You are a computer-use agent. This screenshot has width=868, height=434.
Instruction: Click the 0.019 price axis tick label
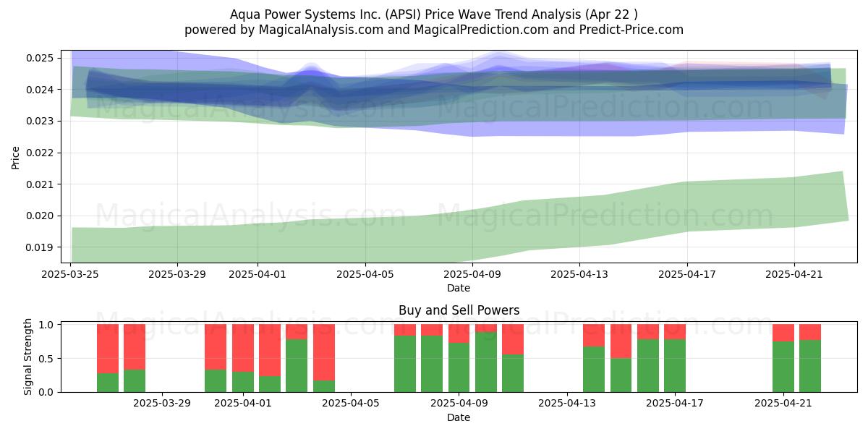pyautogui.click(x=41, y=247)
